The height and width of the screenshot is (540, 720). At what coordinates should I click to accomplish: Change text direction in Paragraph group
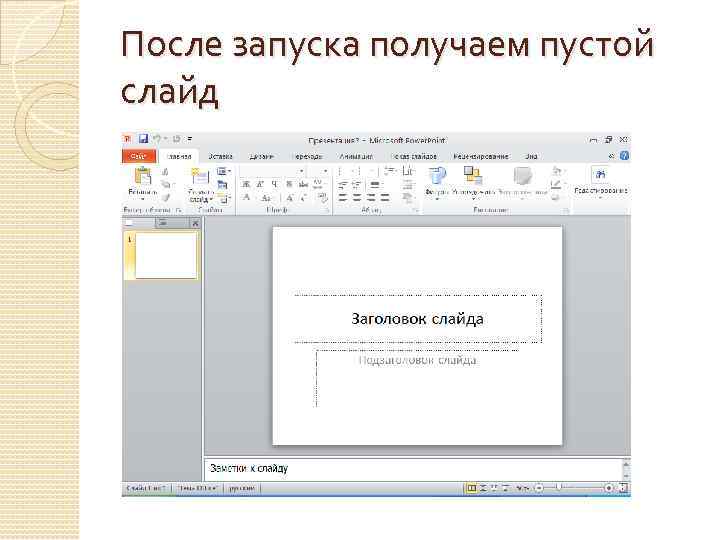point(408,171)
